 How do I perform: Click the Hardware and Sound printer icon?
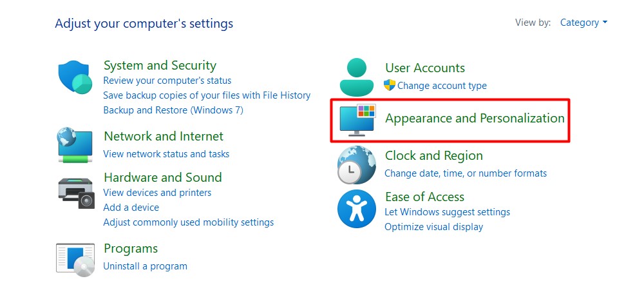76,191
